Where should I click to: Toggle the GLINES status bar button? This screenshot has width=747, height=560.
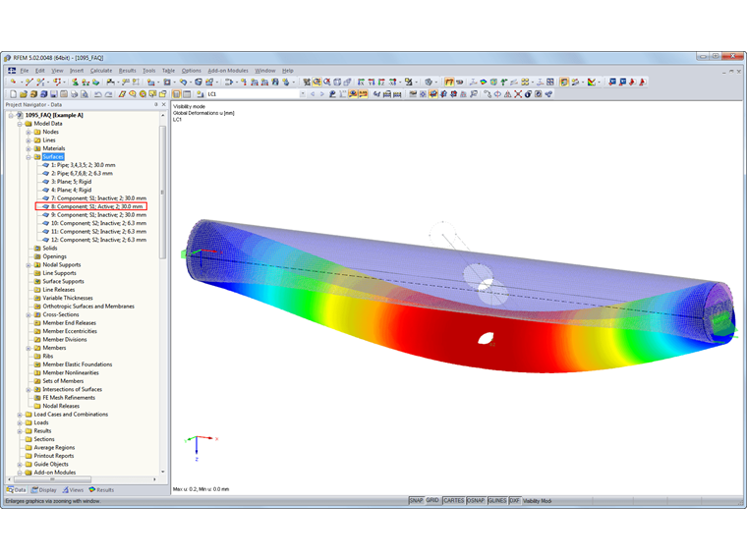[x=497, y=501]
